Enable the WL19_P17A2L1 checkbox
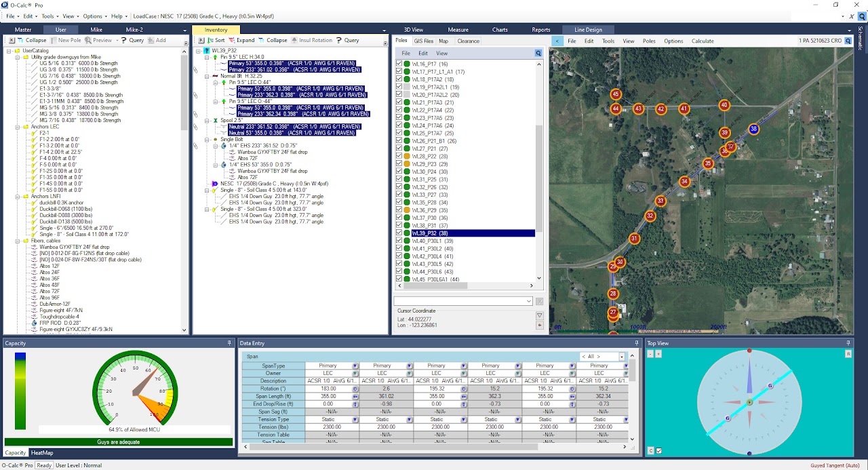868x470 pixels. pyautogui.click(x=399, y=87)
